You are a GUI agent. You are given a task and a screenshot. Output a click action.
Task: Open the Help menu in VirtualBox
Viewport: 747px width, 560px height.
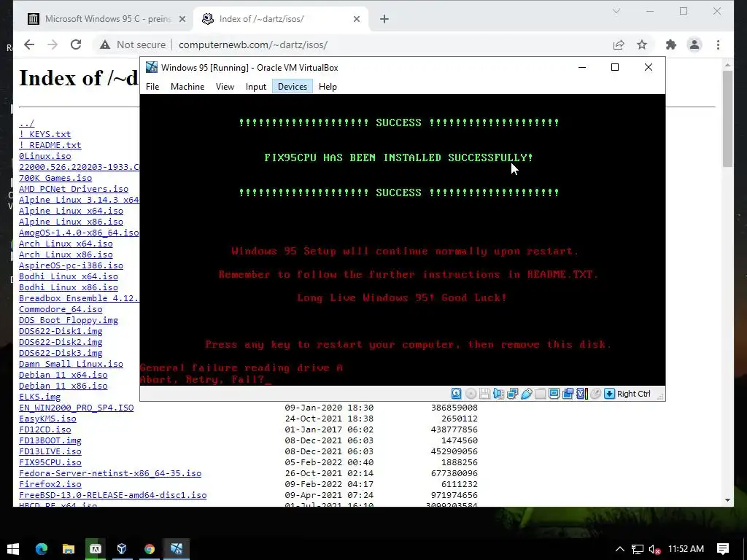click(328, 87)
